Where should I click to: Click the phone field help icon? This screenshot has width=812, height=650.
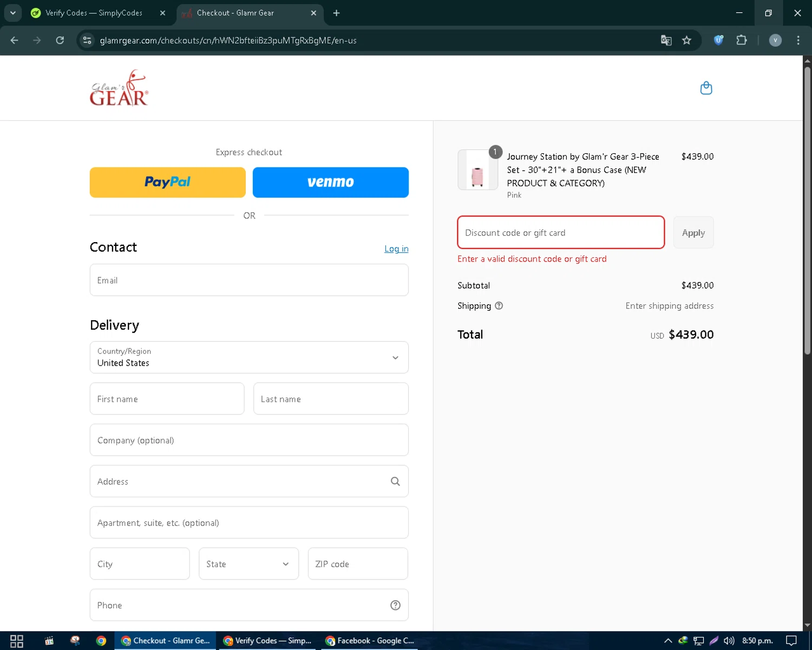point(395,605)
